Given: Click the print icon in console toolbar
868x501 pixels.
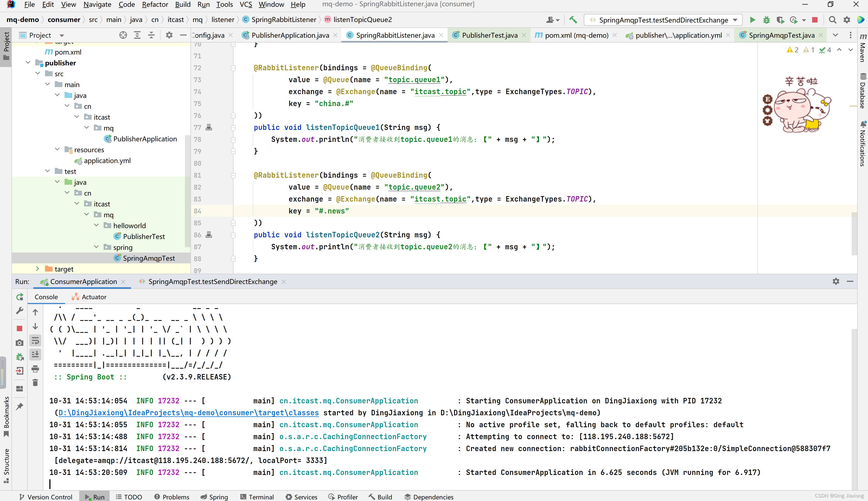Looking at the screenshot, I should pyautogui.click(x=35, y=369).
